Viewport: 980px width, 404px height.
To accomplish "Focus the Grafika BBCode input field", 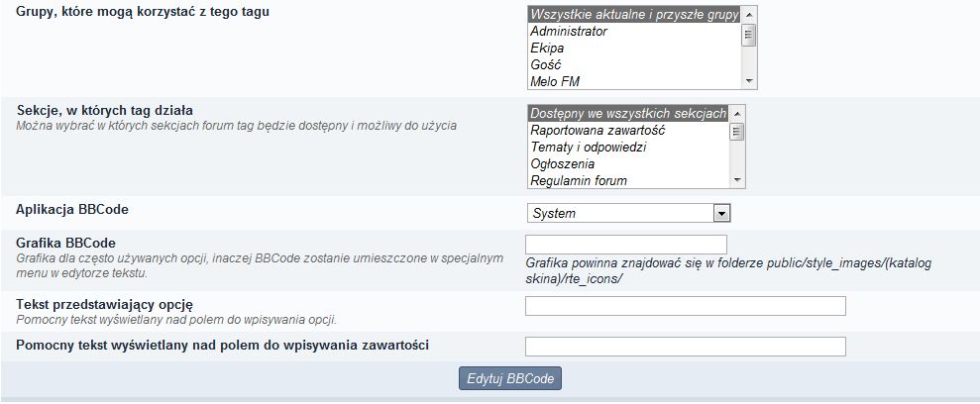I will 625,245.
